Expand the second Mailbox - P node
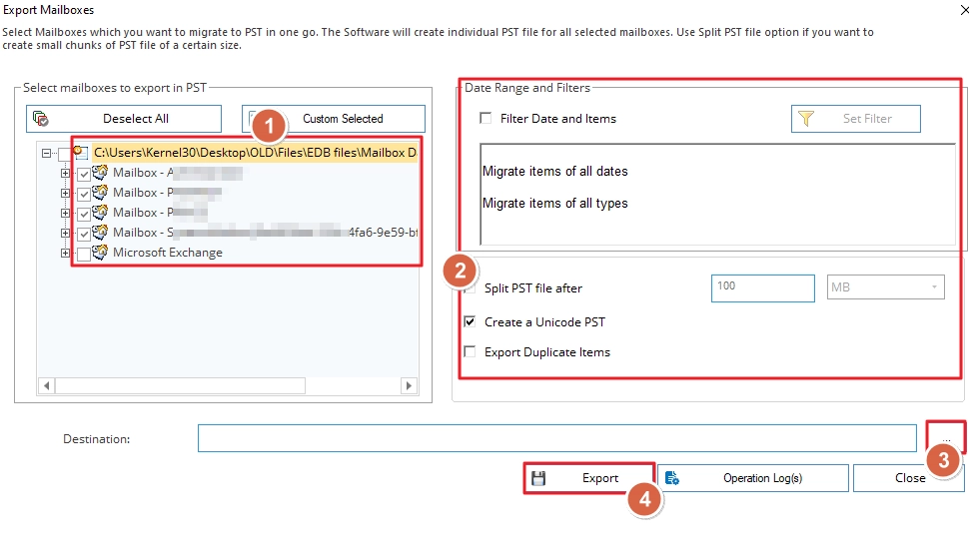Screen dimensions: 969x560 click(x=65, y=213)
